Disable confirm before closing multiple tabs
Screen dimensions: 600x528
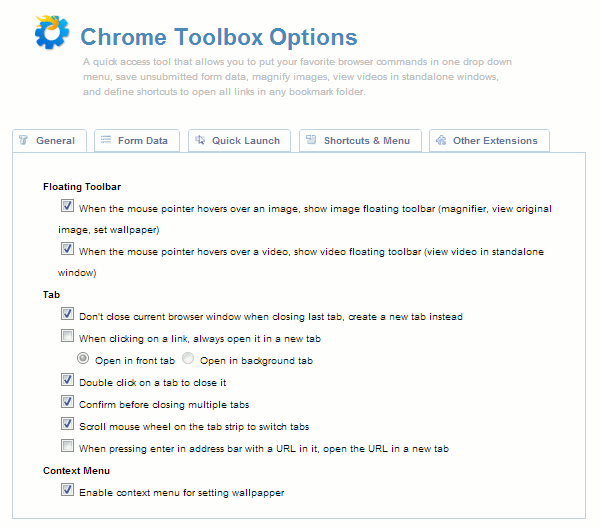(x=67, y=404)
